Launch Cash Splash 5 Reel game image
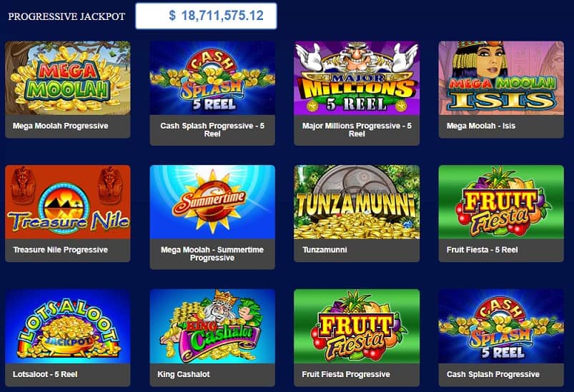The width and height of the screenshot is (574, 392). coord(212,78)
